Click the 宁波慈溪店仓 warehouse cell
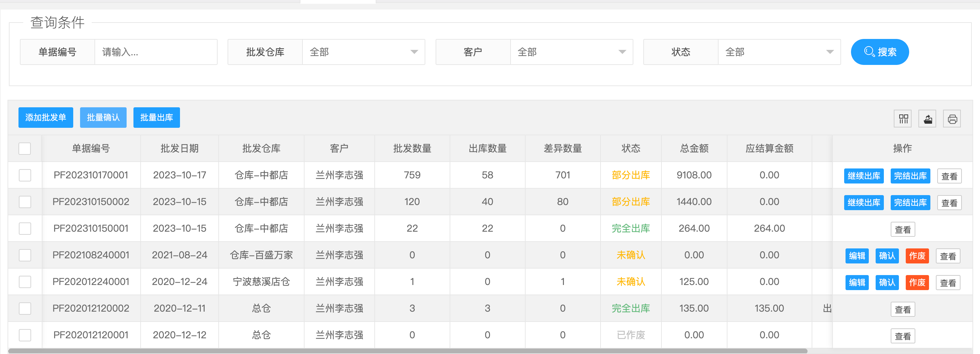Screen dimensions: 980x354 point(261,282)
